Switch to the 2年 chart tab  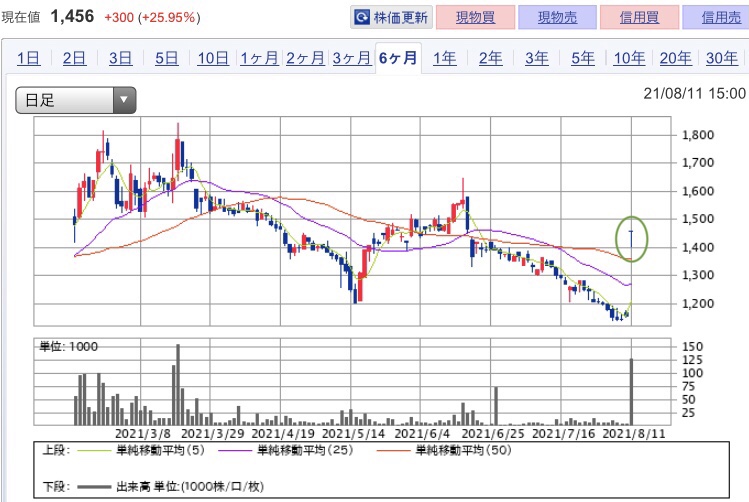tap(491, 58)
